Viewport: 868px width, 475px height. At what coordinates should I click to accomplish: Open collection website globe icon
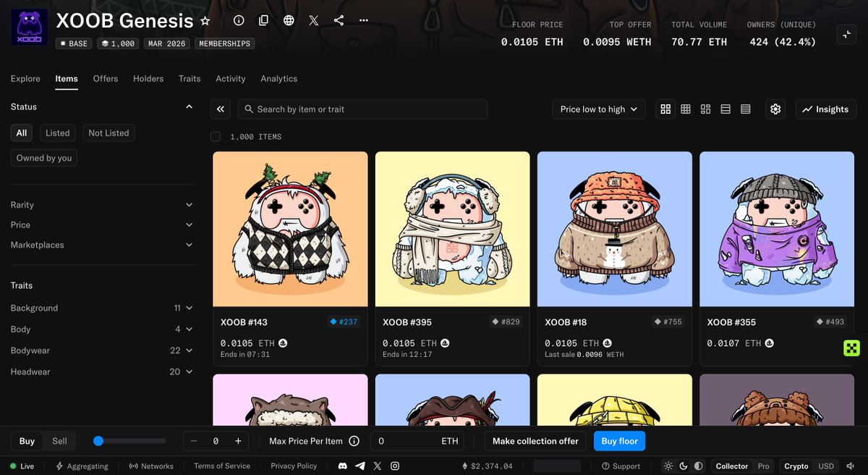click(289, 20)
